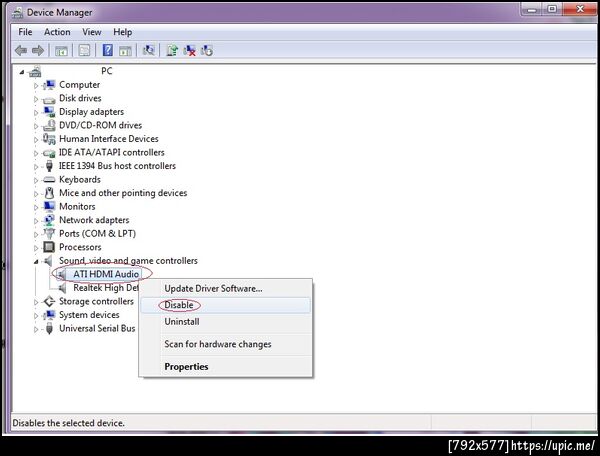Screen dimensions: 600x456
Task: Minimize the Device Manager window
Action: (532, 9)
